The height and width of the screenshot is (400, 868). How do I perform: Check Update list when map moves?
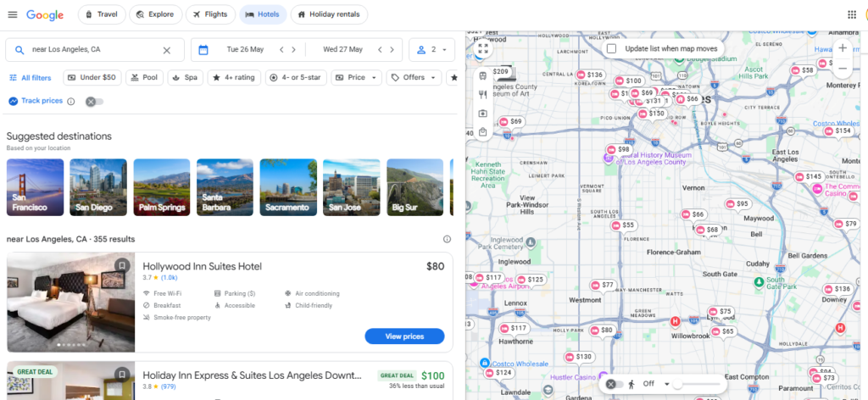pyautogui.click(x=611, y=48)
